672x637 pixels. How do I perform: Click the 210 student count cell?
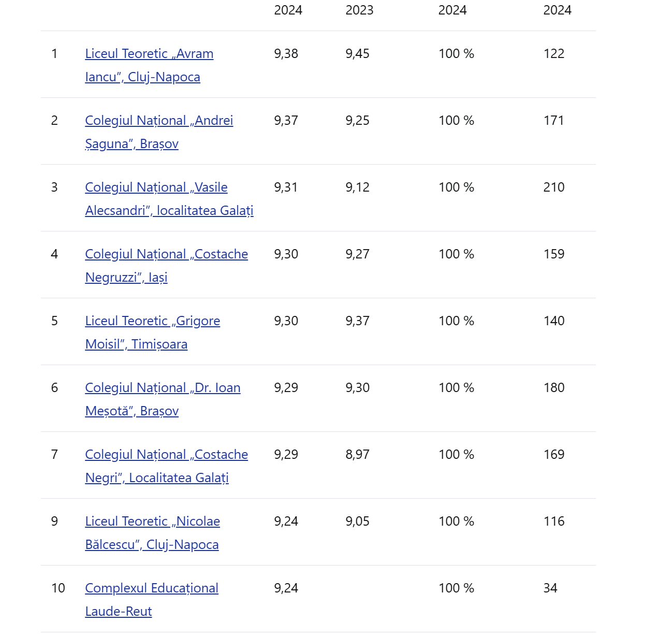553,187
